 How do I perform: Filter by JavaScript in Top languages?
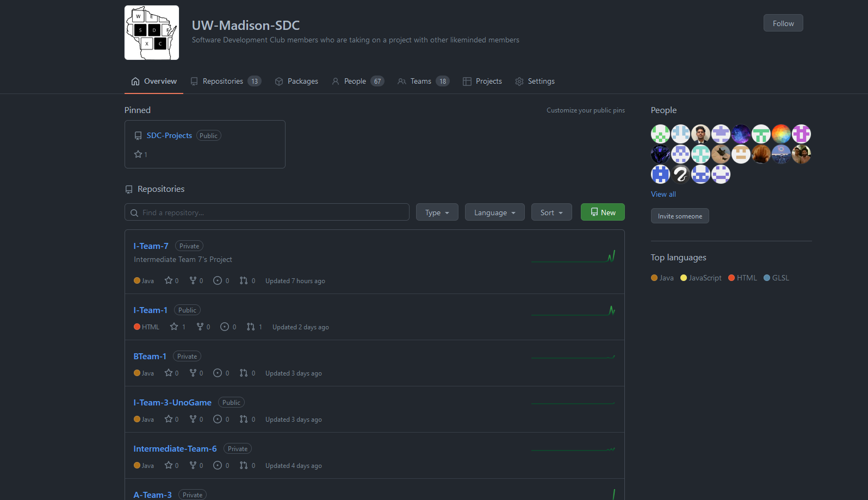tap(701, 278)
